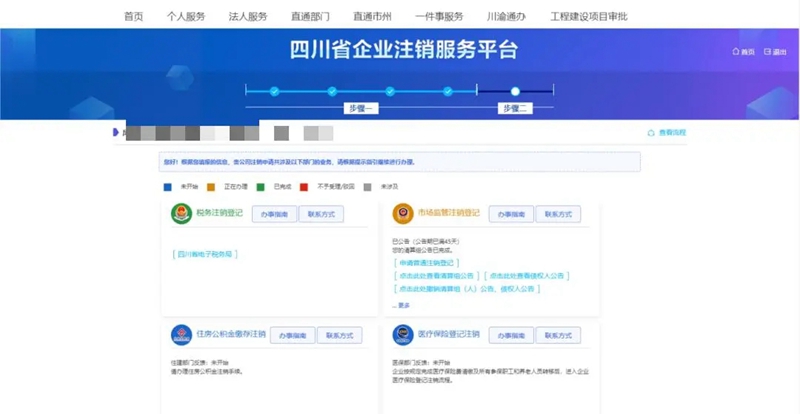Click the fourth completed checkmark in the progress bar

[x=447, y=91]
